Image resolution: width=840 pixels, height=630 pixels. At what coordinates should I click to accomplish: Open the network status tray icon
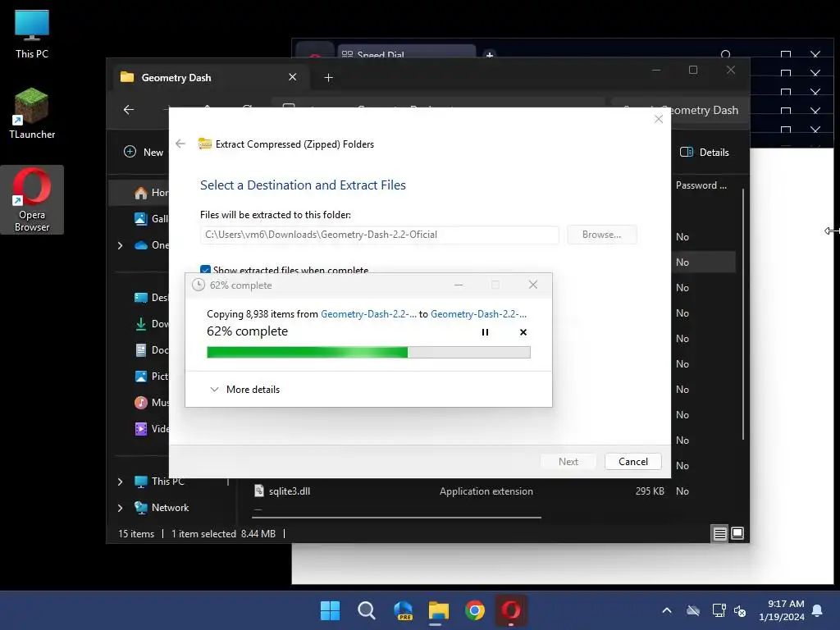click(719, 610)
